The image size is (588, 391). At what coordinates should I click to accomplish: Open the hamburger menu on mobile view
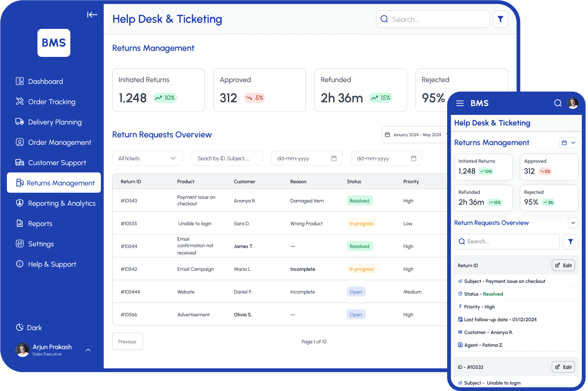(x=460, y=103)
